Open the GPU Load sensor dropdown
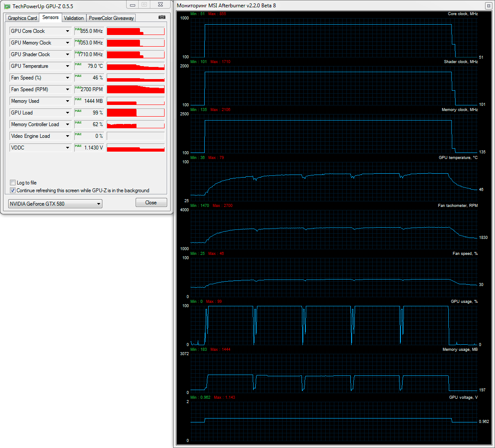Viewport: 495px width, 448px height. [x=67, y=113]
